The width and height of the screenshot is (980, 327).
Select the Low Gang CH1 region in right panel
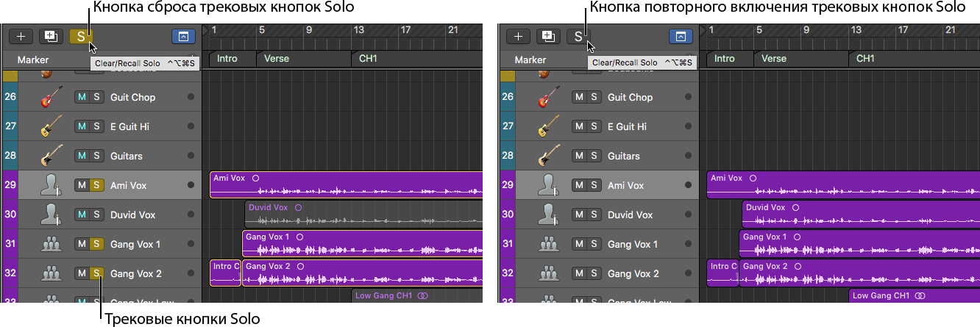coord(914,296)
